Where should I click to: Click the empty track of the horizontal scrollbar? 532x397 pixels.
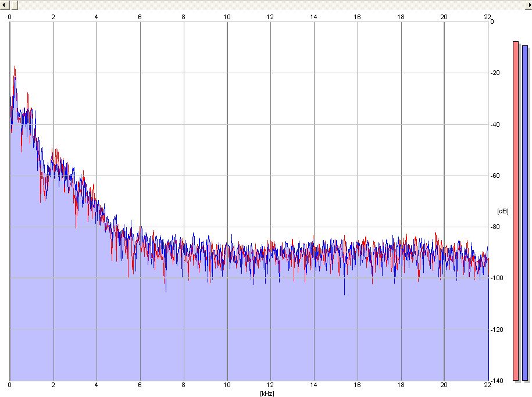tap(272, 5)
